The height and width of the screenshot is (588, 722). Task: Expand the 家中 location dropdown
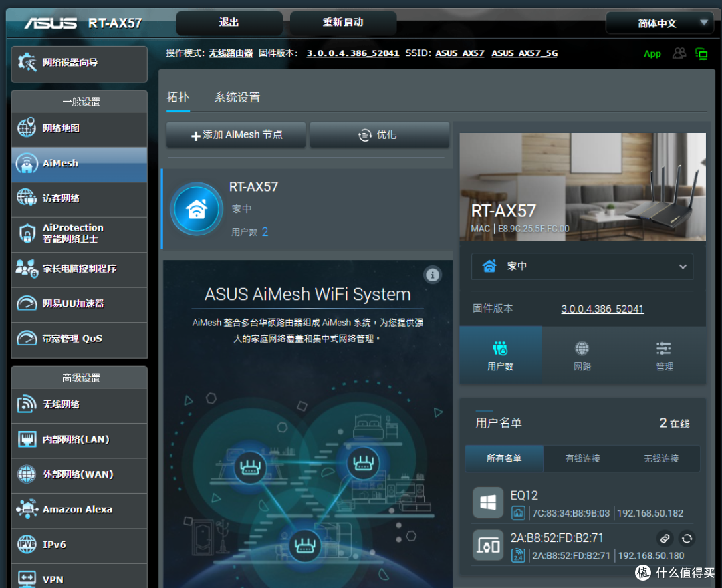(582, 266)
